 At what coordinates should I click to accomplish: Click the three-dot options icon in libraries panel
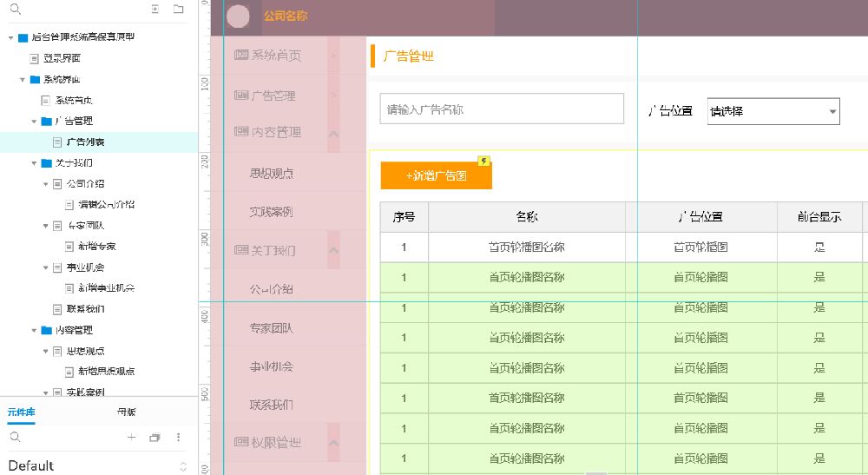click(x=179, y=438)
